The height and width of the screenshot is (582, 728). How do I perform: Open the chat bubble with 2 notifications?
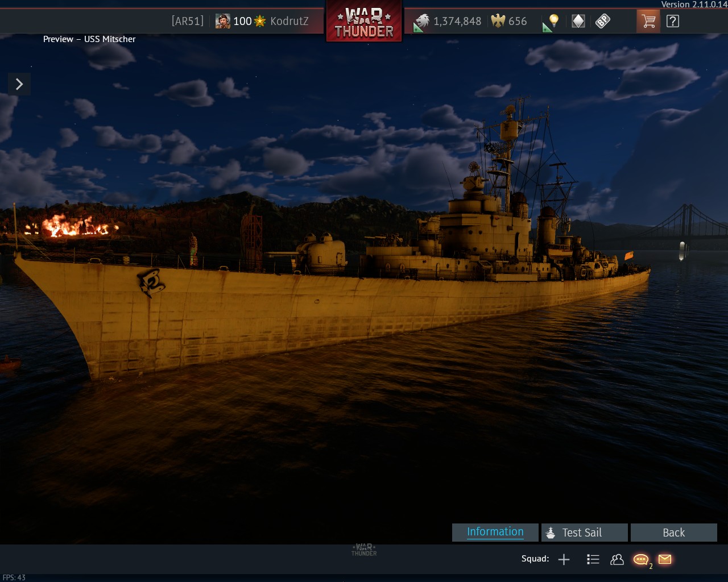642,560
